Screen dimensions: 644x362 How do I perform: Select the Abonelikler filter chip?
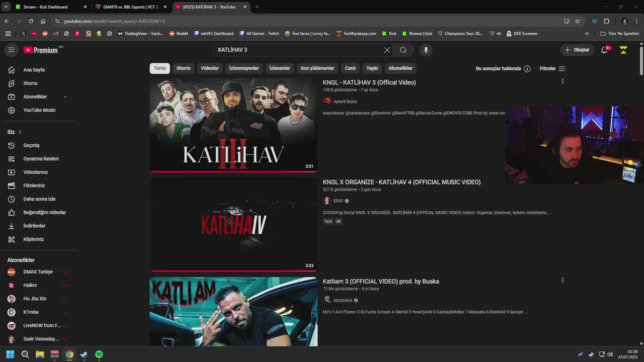(x=400, y=68)
